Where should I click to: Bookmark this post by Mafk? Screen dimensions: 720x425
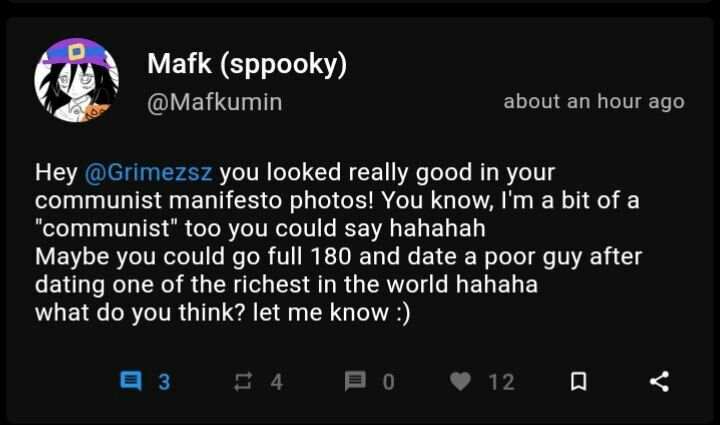(577, 381)
